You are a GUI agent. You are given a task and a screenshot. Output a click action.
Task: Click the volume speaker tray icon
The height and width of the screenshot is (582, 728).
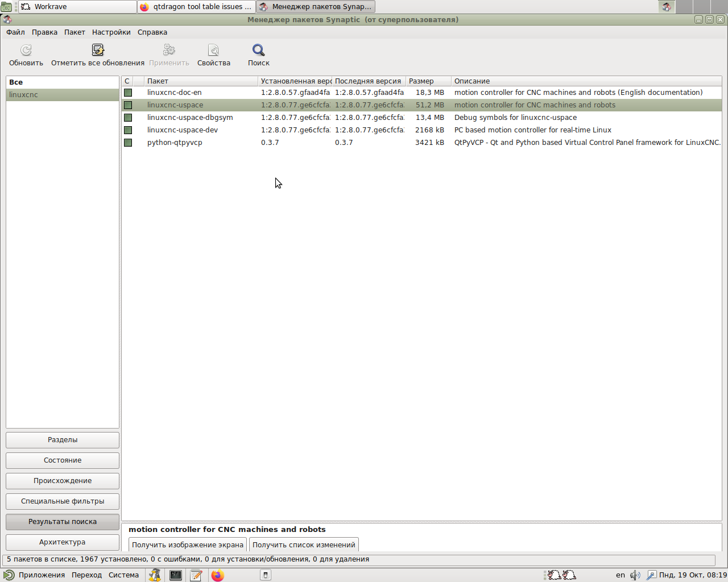point(635,575)
